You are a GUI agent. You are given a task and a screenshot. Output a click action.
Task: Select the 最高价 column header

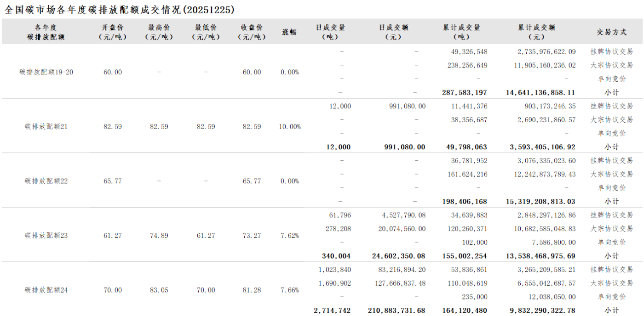[x=159, y=32]
